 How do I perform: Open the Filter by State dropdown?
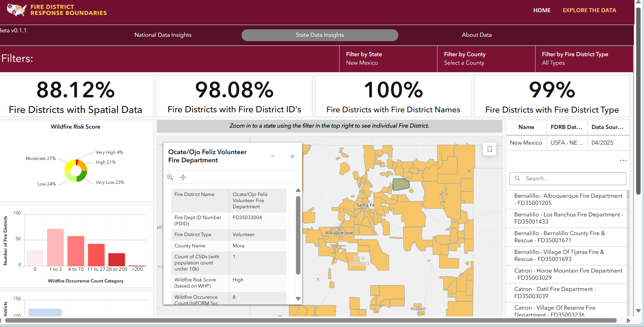(x=388, y=59)
